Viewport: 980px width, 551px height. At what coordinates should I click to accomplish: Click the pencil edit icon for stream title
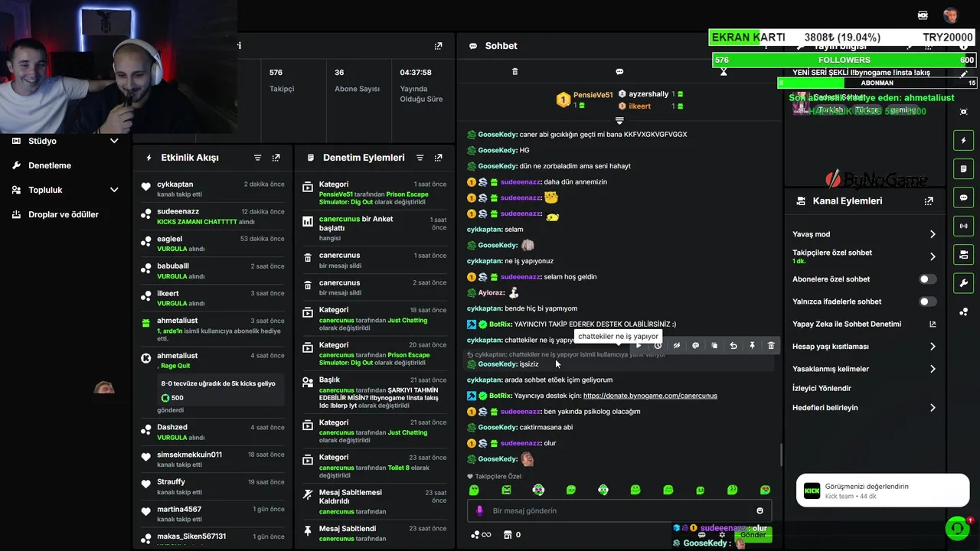point(964,74)
